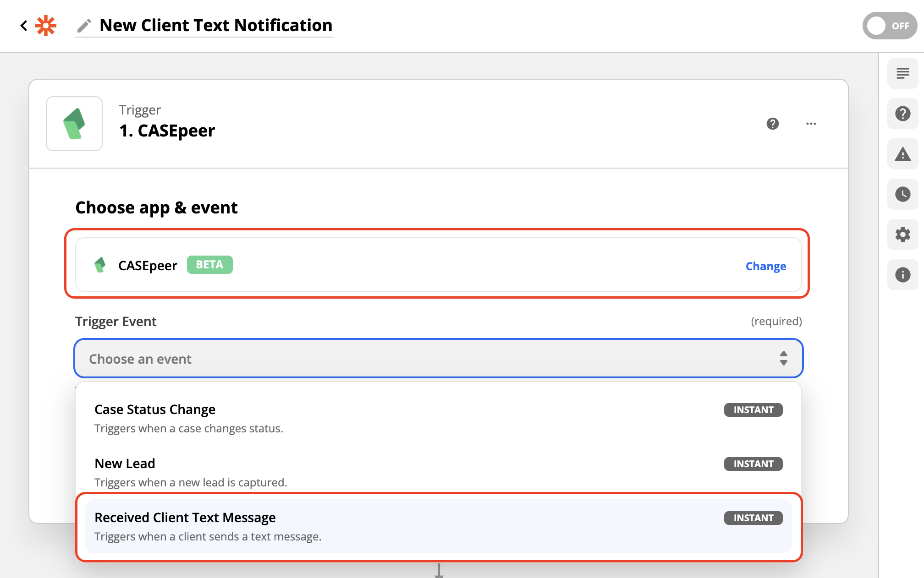Viewport: 924px width, 578px height.
Task: Click Change to switch the CASEpeer app
Action: coord(765,266)
